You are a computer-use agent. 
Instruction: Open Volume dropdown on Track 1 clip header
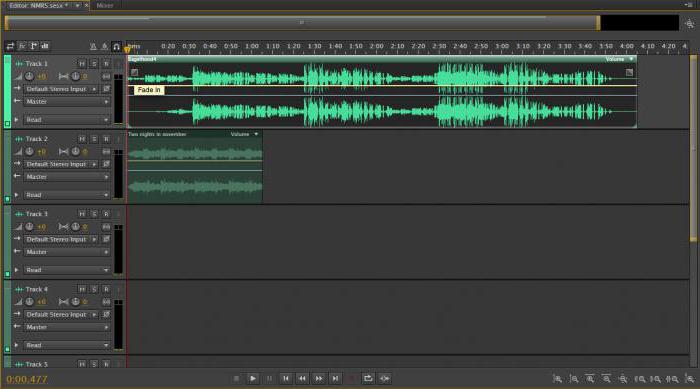click(619, 59)
